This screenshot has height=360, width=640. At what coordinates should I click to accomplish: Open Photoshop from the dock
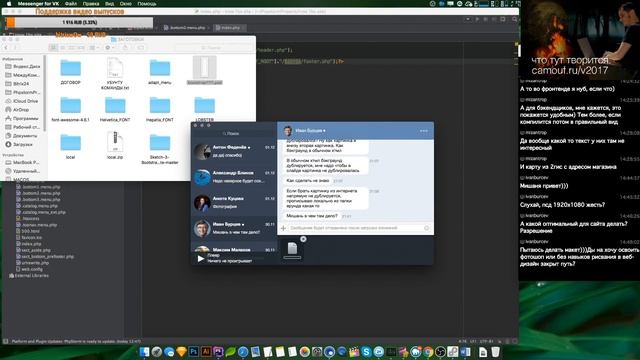coord(193,351)
